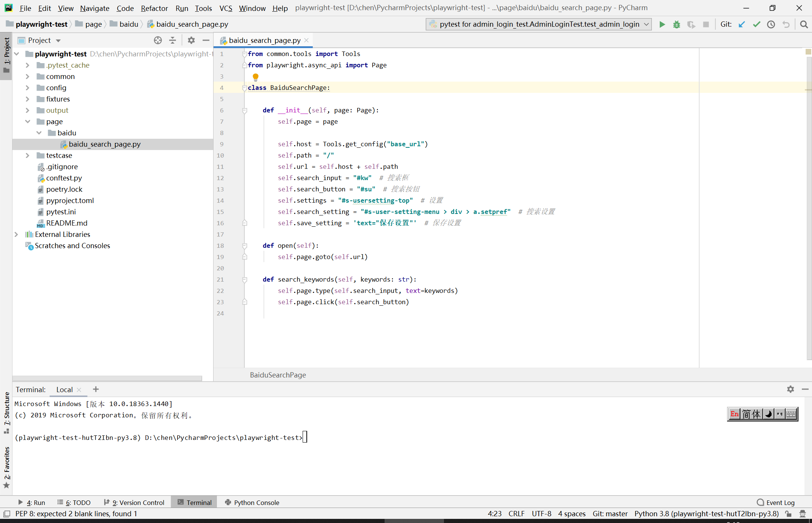Open Git history clock icon
Image resolution: width=812 pixels, height=523 pixels.
tap(771, 24)
